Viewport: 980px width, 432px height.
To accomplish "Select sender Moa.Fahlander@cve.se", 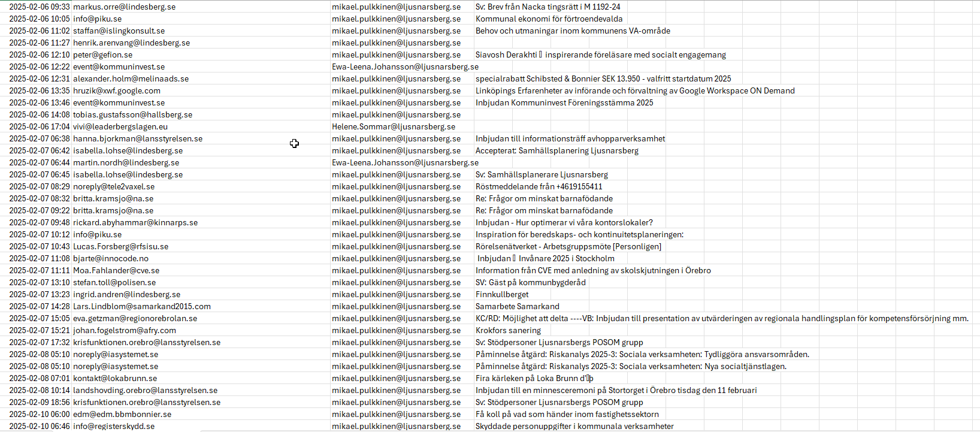I will (116, 270).
